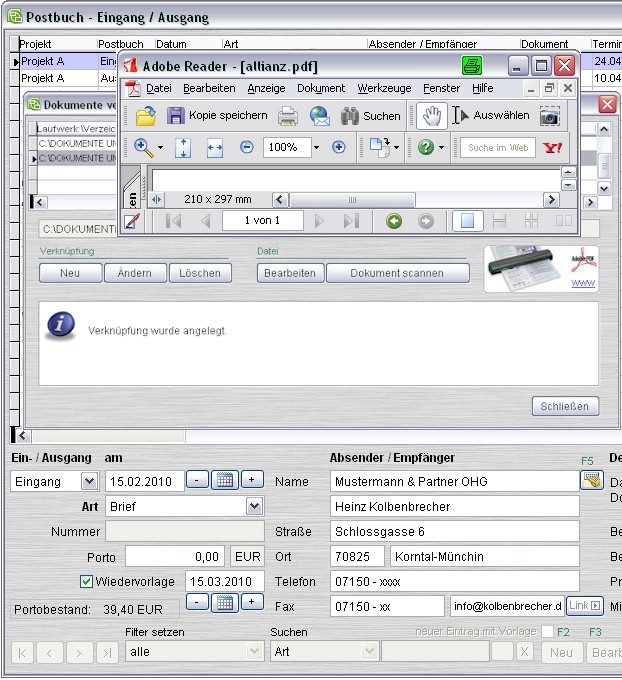The width and height of the screenshot is (622, 680).
Task: Open the Eingang dropdown list
Action: pyautogui.click(x=89, y=481)
